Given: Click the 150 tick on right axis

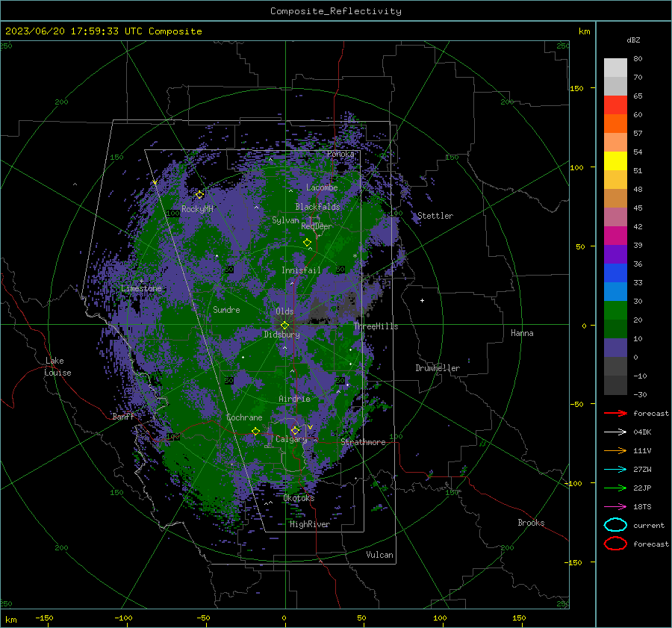Looking at the screenshot, I should [577, 88].
